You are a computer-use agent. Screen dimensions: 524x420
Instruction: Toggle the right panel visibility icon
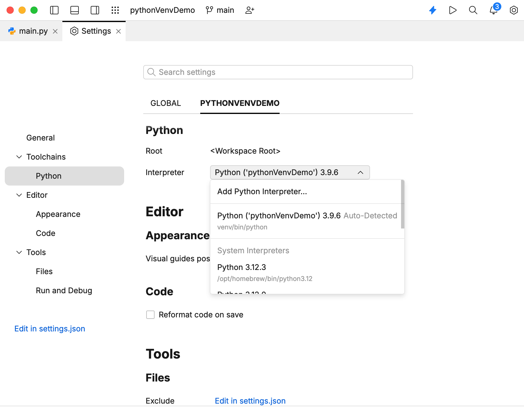pos(95,10)
